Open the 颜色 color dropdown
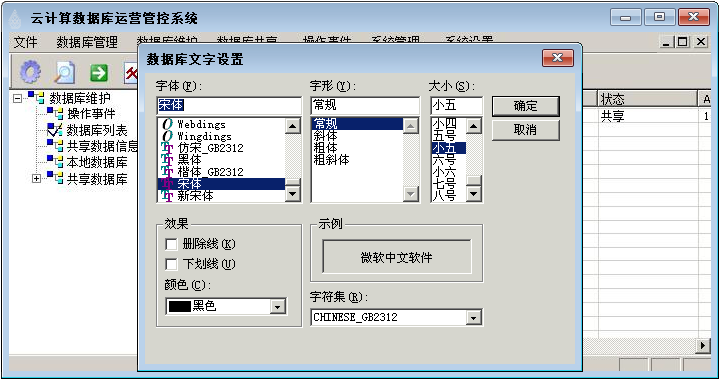 tap(277, 307)
